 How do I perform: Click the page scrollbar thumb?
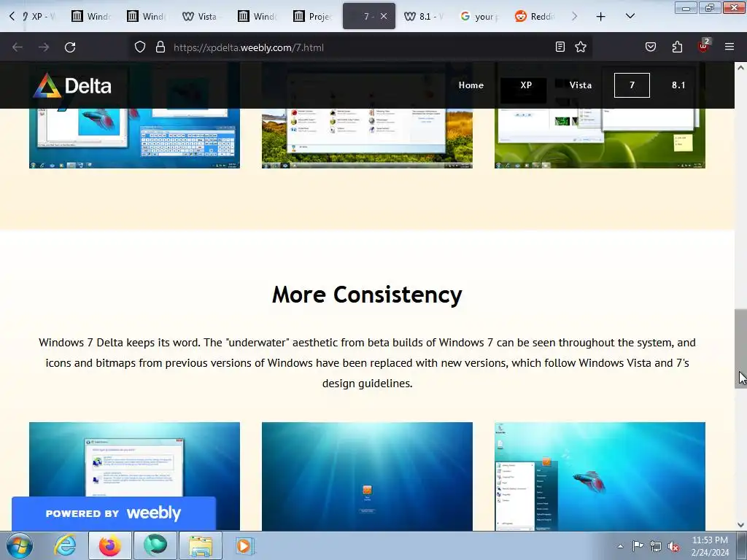point(740,349)
